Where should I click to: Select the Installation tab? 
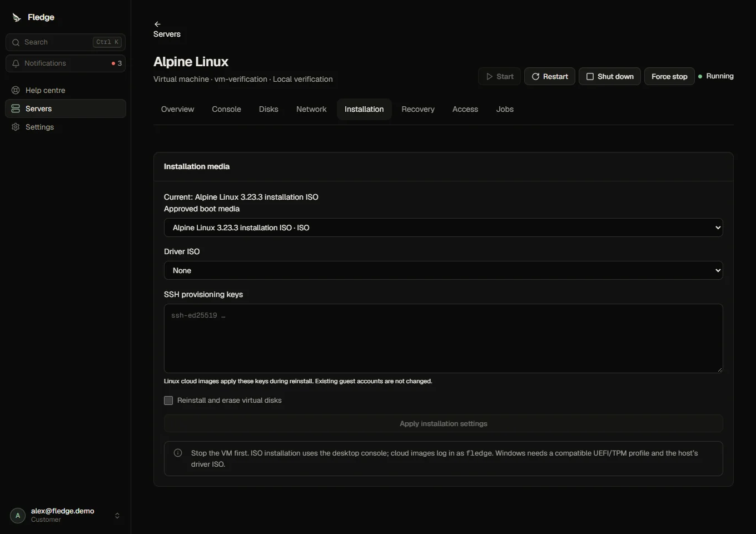[x=364, y=110]
